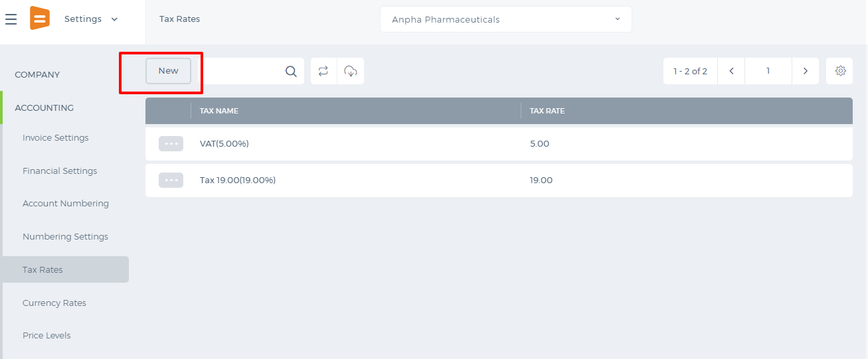Open Currency Rates in the sidebar
This screenshot has height=359, width=868.
[54, 303]
